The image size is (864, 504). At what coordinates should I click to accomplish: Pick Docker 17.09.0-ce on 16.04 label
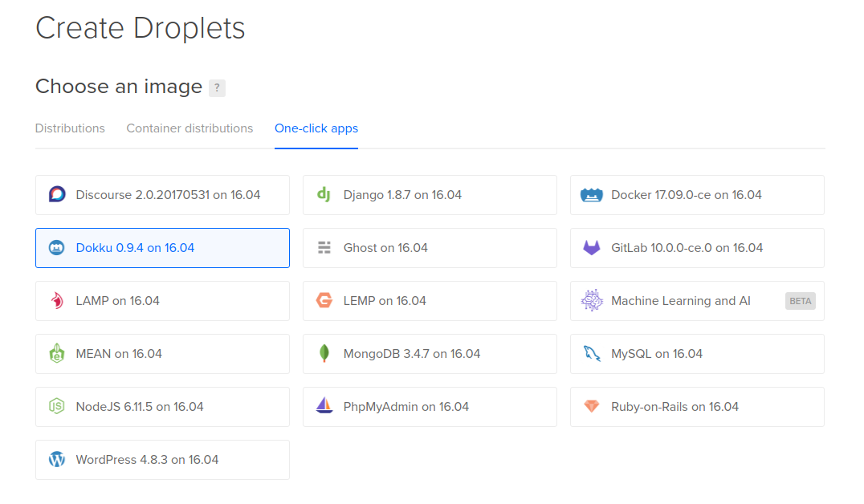coord(687,195)
